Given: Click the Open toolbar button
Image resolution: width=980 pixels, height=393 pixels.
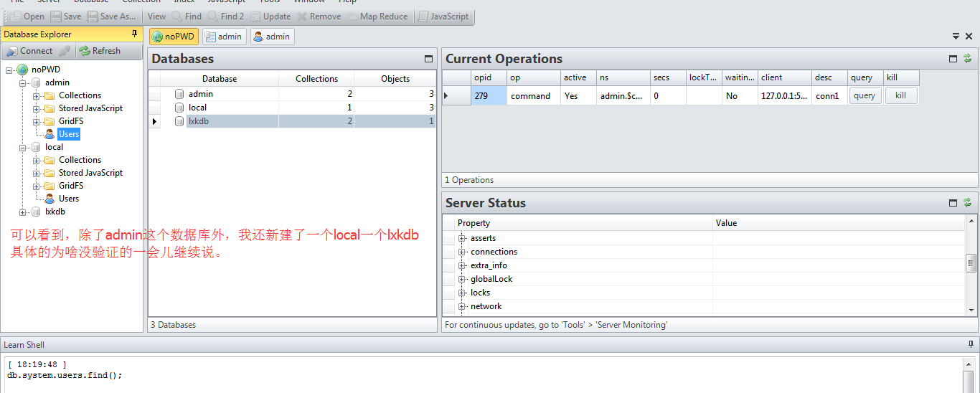Looking at the screenshot, I should click(x=27, y=16).
